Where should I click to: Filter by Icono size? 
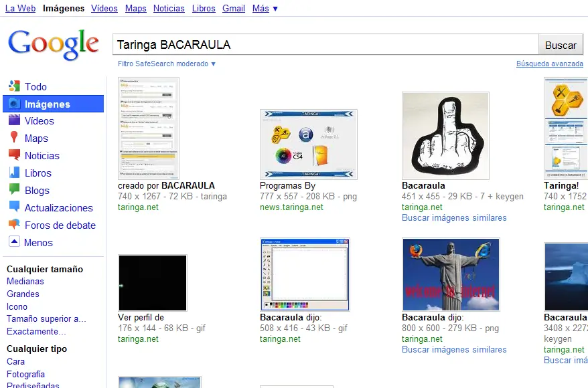(x=17, y=307)
